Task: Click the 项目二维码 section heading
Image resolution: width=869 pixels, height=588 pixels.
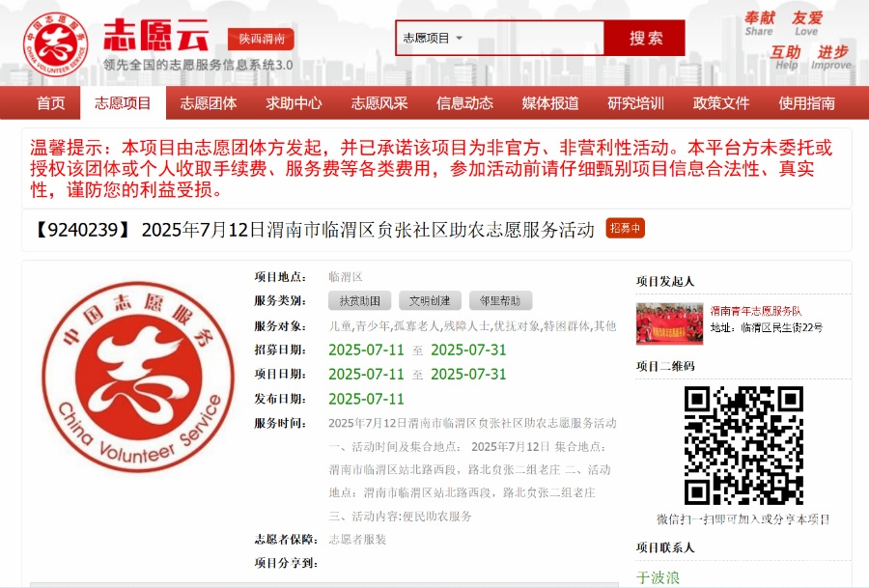Action: click(x=665, y=366)
